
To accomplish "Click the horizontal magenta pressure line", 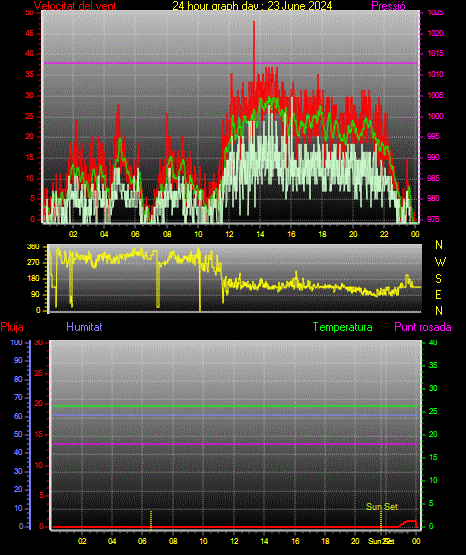I will [x=231, y=63].
